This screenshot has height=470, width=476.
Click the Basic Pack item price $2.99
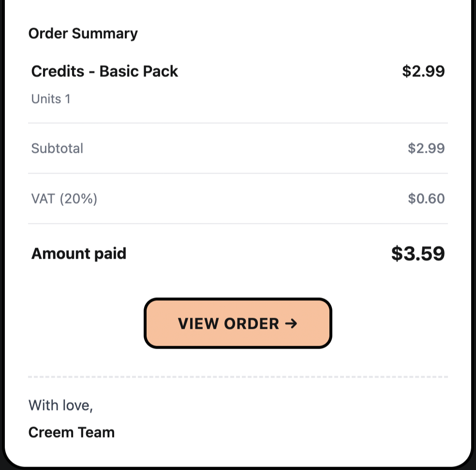[423, 72]
